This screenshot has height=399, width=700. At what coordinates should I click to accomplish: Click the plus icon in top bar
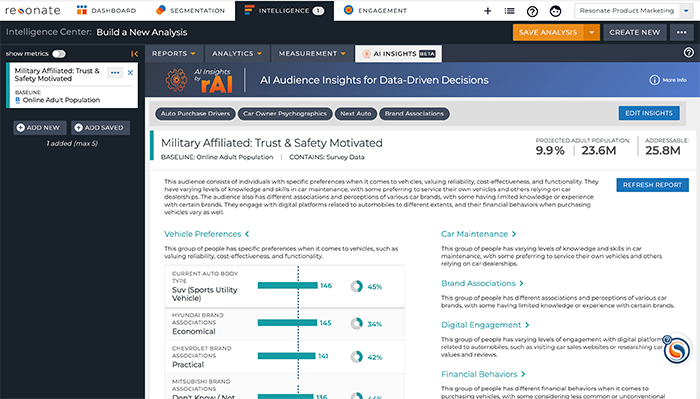(488, 11)
